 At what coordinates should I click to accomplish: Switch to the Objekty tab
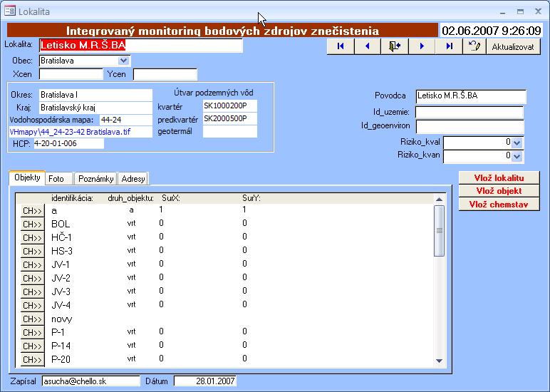coord(27,177)
